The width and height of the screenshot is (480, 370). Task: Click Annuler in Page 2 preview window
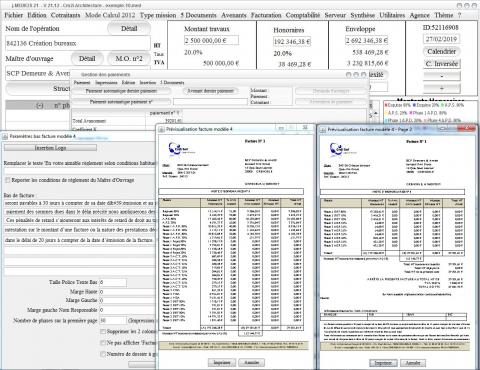click(x=413, y=363)
